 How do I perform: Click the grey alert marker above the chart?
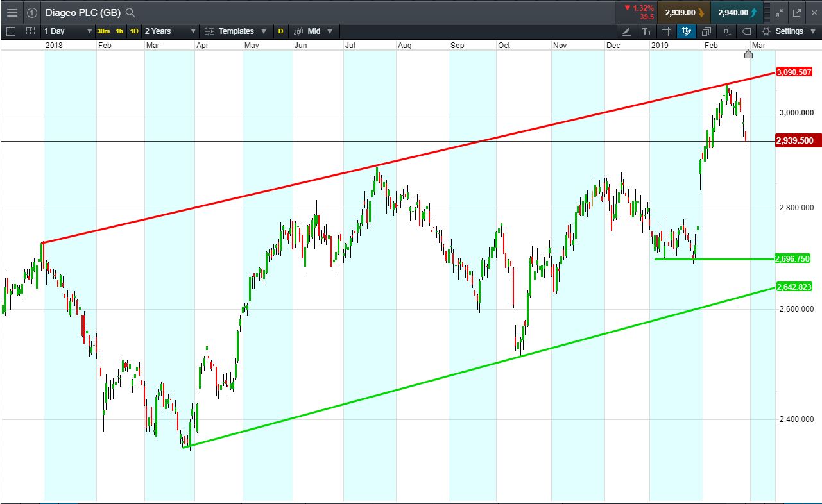point(748,54)
